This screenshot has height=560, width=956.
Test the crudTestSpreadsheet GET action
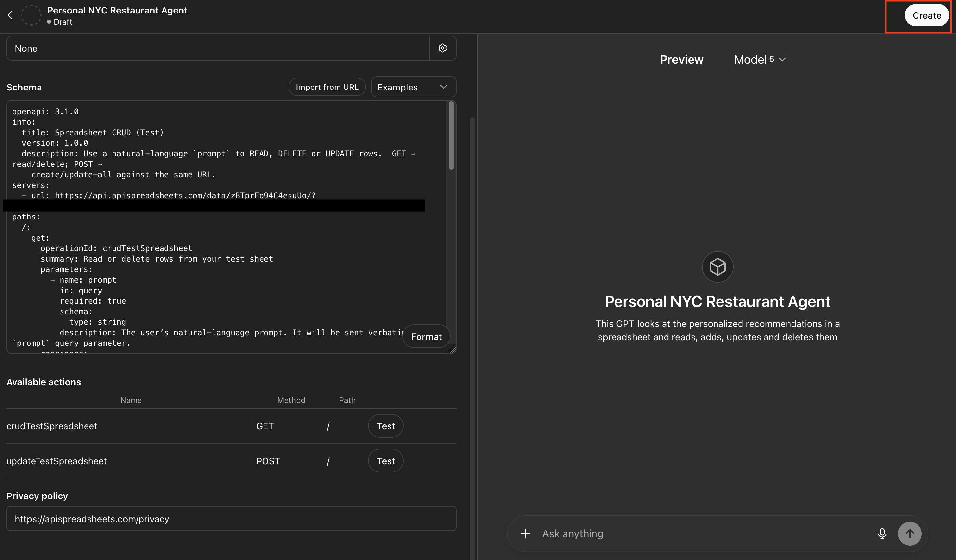[386, 426]
